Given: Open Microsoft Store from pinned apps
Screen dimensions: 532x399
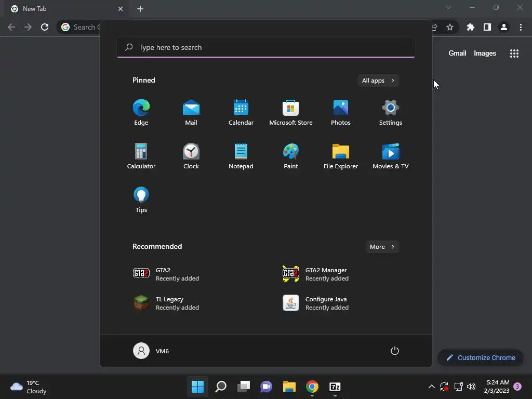Looking at the screenshot, I should [x=291, y=113].
